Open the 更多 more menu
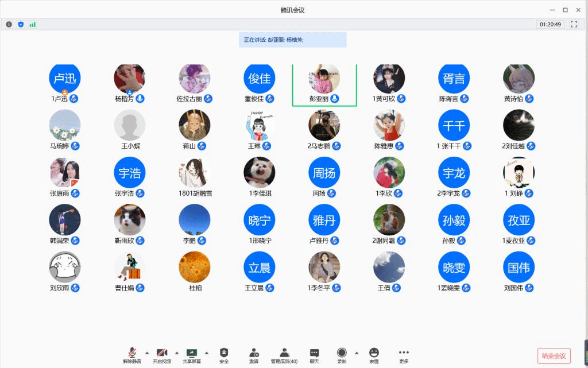588x368 pixels. [x=404, y=355]
